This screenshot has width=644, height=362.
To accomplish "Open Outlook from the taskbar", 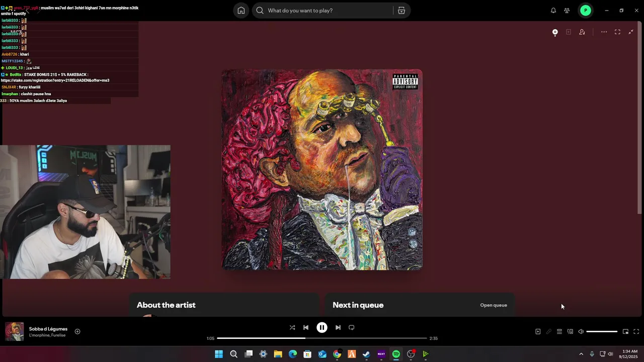I will point(322,354).
